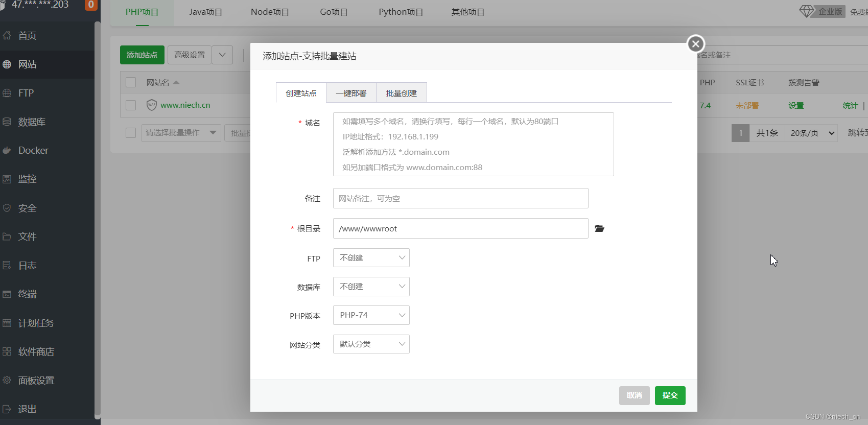Open the 请选择批量操作 dropdown
868x425 pixels.
[181, 133]
